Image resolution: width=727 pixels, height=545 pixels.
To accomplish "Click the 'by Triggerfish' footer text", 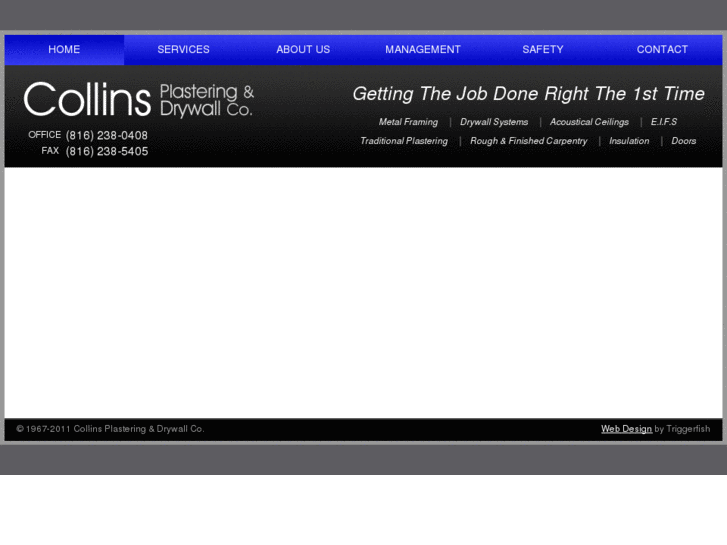I will [x=682, y=429].
